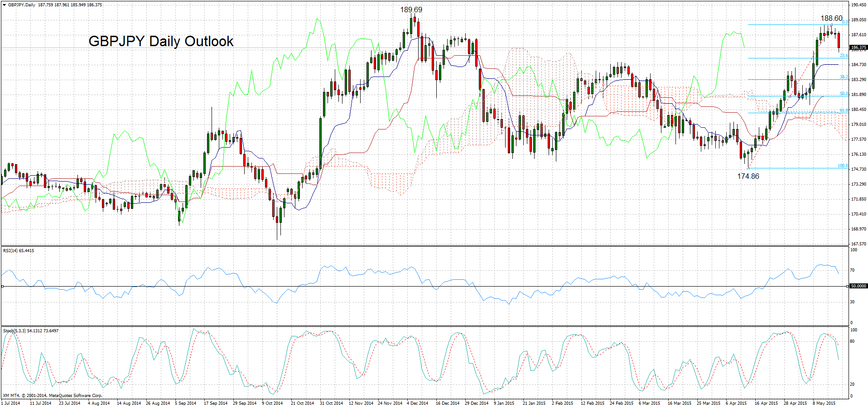868x407 pixels.
Task: Click the 21 Jan 2015 date label
Action: click(534, 403)
